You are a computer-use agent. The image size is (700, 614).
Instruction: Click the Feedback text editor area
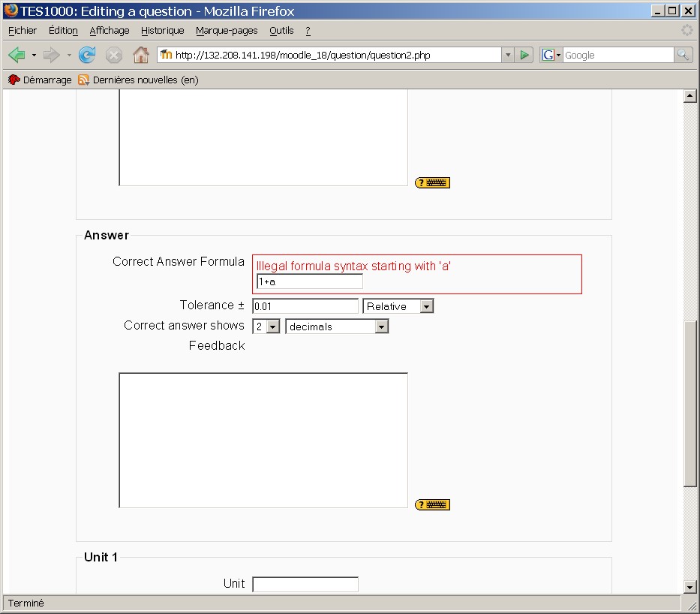(263, 441)
